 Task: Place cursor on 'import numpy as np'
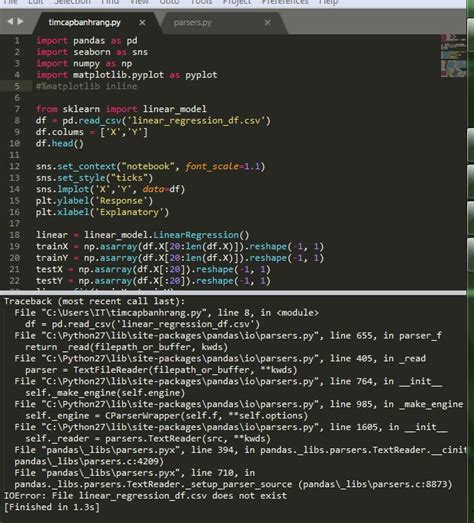pos(84,64)
